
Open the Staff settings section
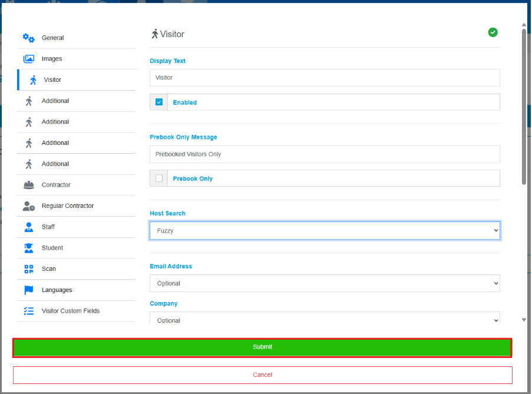pos(77,227)
